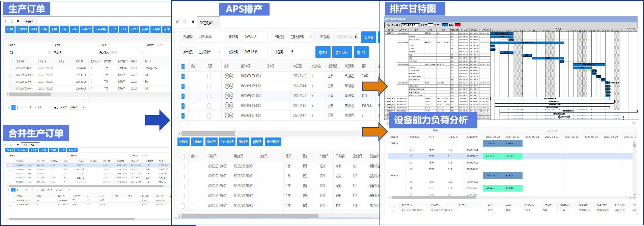Click the 正式排产 formal scheduling button
Viewport: 644px width, 226px height.
click(x=342, y=52)
